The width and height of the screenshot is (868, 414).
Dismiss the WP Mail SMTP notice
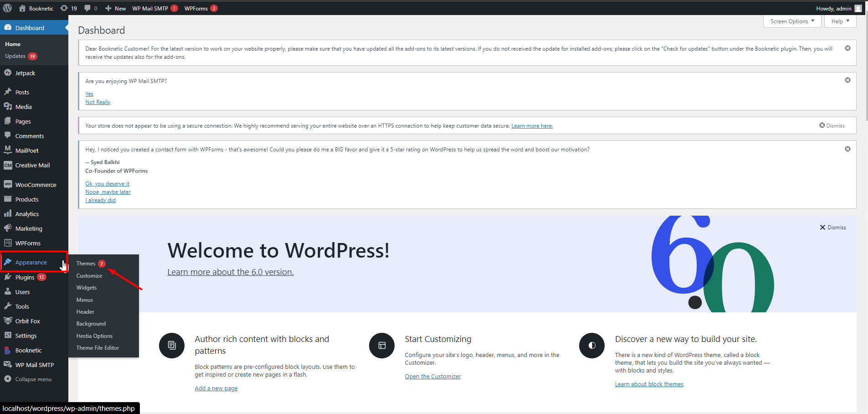tap(847, 80)
